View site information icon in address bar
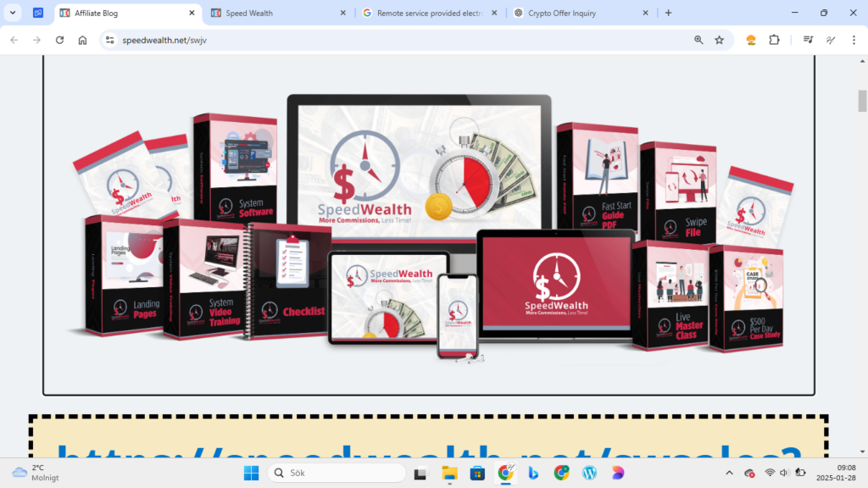 tap(109, 40)
